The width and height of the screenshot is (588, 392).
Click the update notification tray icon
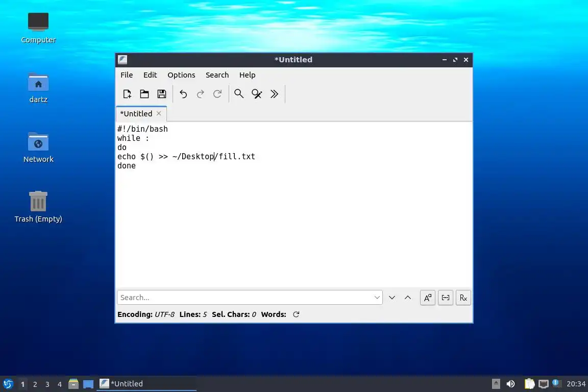[x=556, y=383]
